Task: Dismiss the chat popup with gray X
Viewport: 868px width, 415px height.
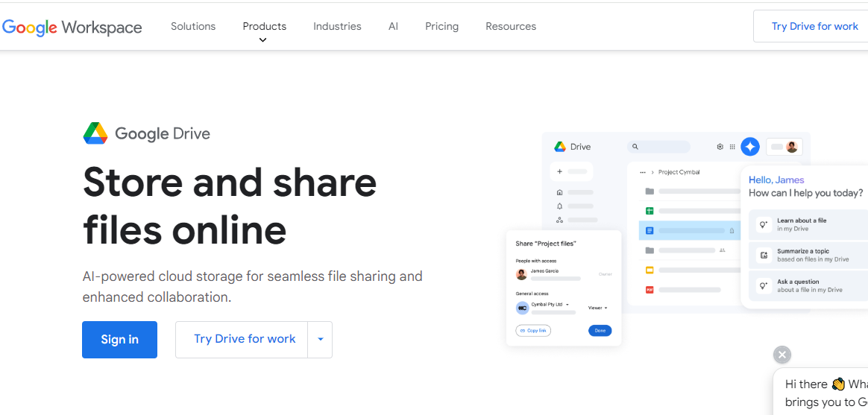Action: [x=781, y=355]
